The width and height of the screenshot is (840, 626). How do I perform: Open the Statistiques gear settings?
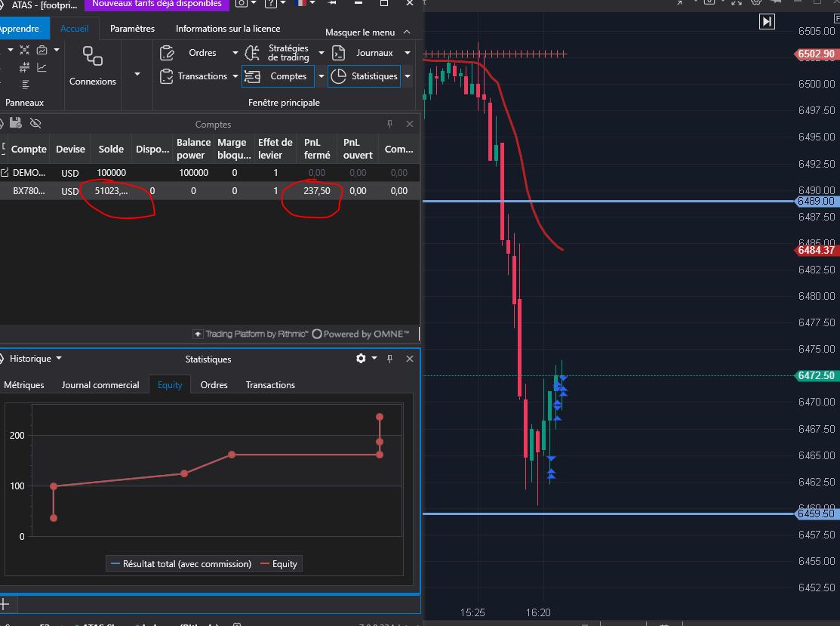coord(361,358)
